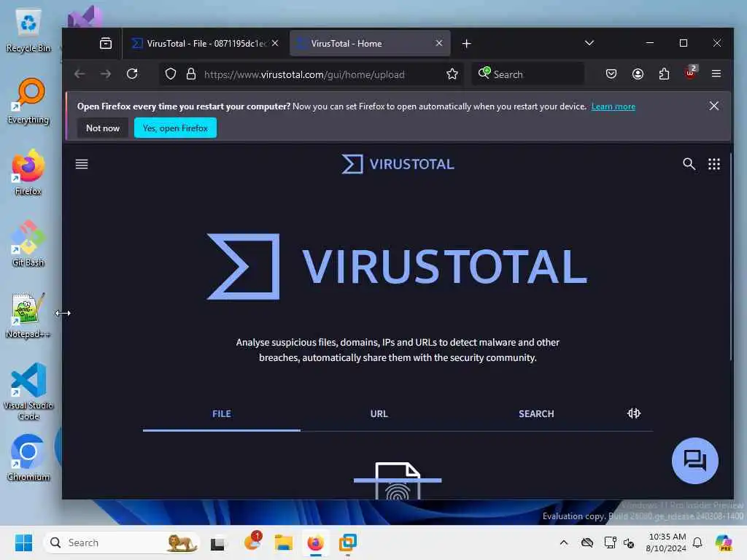Click the OneDrive cloud tray icon
Screen dimensions: 747x560
tap(587, 542)
